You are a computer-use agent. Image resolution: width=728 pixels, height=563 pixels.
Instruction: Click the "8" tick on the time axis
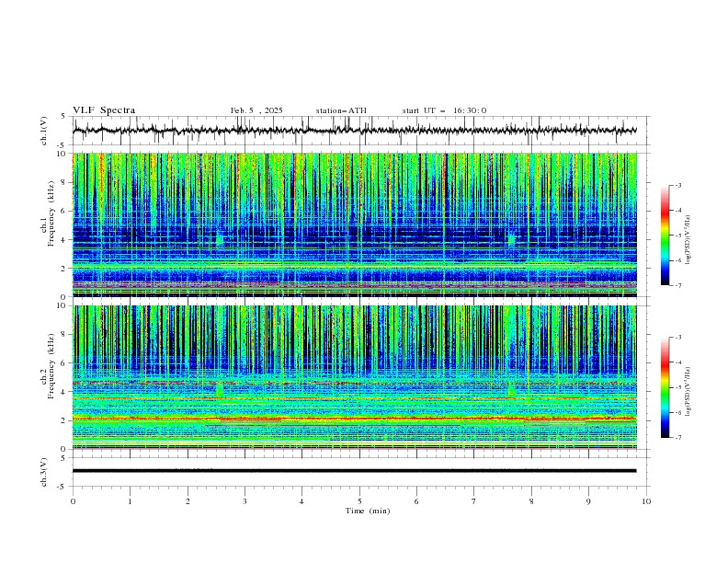(x=531, y=501)
